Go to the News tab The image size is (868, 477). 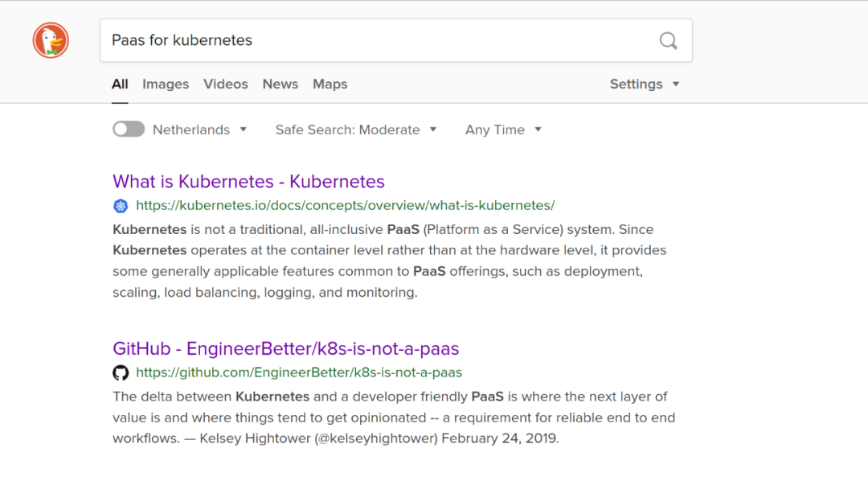280,84
